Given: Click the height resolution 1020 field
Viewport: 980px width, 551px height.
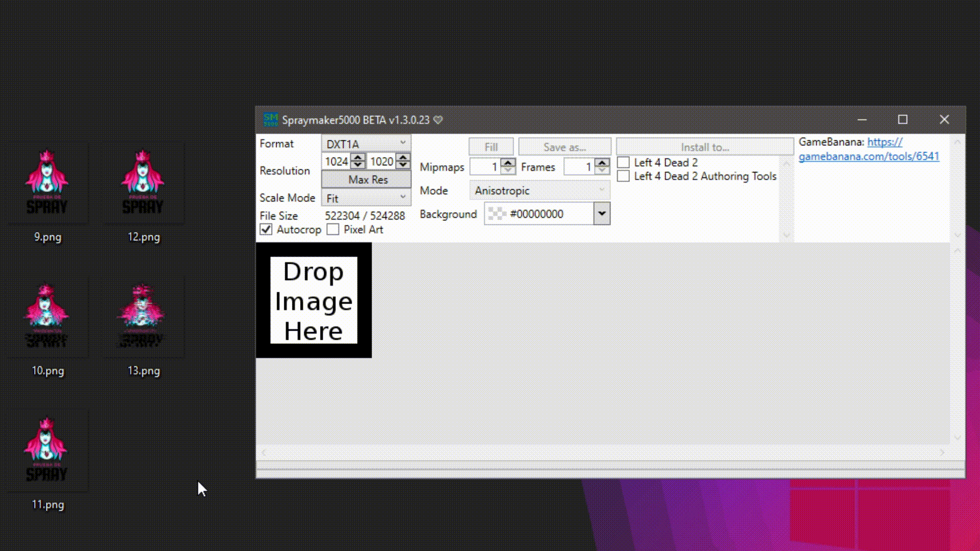Looking at the screenshot, I should click(381, 162).
